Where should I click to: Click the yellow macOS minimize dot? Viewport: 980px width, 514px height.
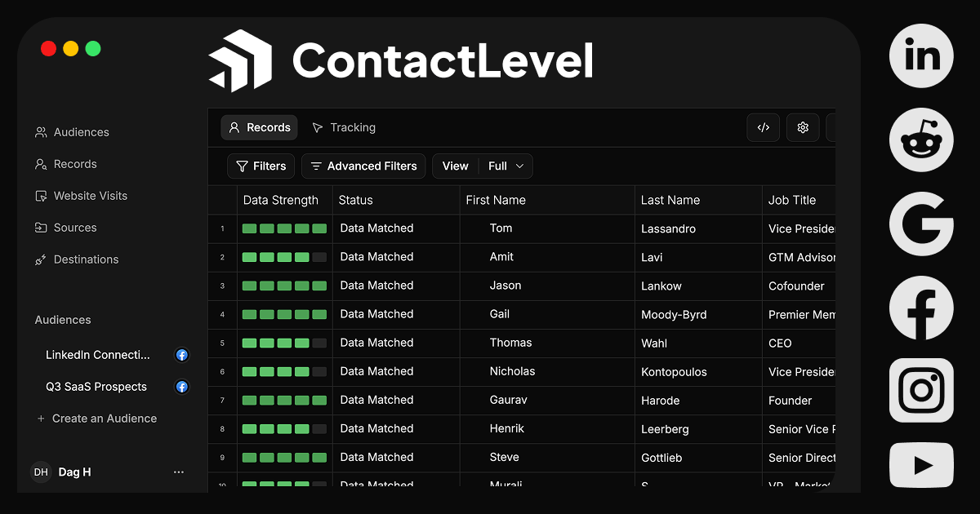(x=71, y=48)
